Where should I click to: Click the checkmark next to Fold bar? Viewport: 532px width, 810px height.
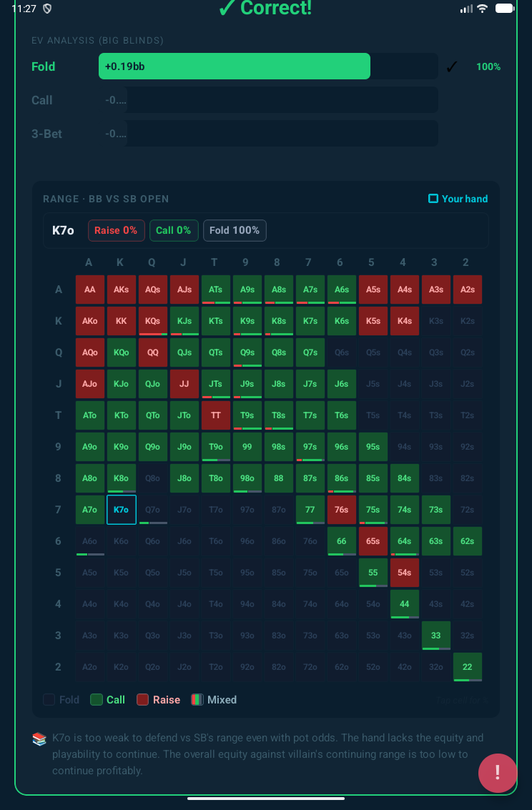[451, 66]
